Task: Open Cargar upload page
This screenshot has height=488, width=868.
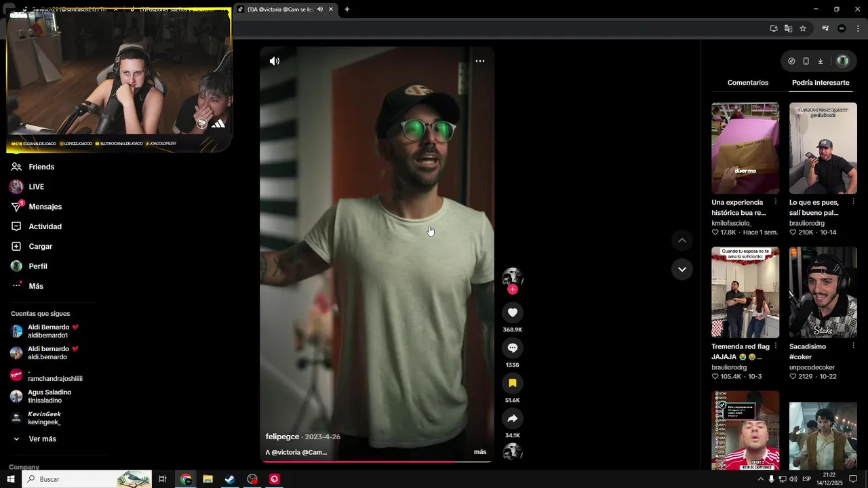Action: [40, 246]
